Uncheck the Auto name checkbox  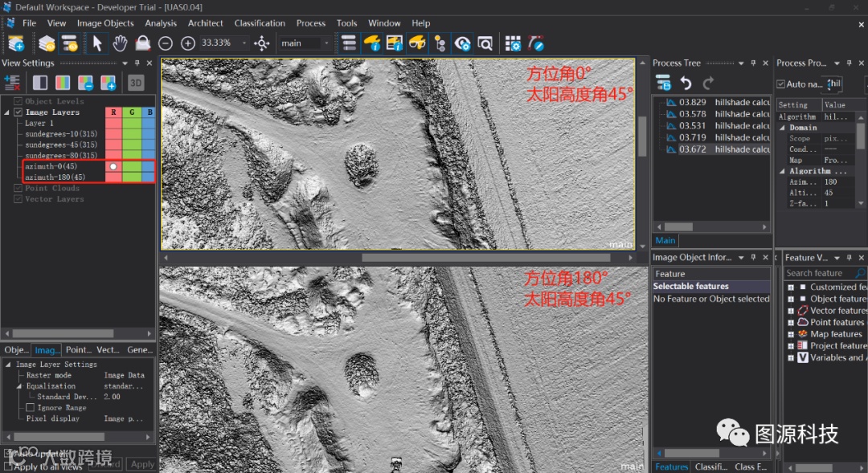coord(780,84)
